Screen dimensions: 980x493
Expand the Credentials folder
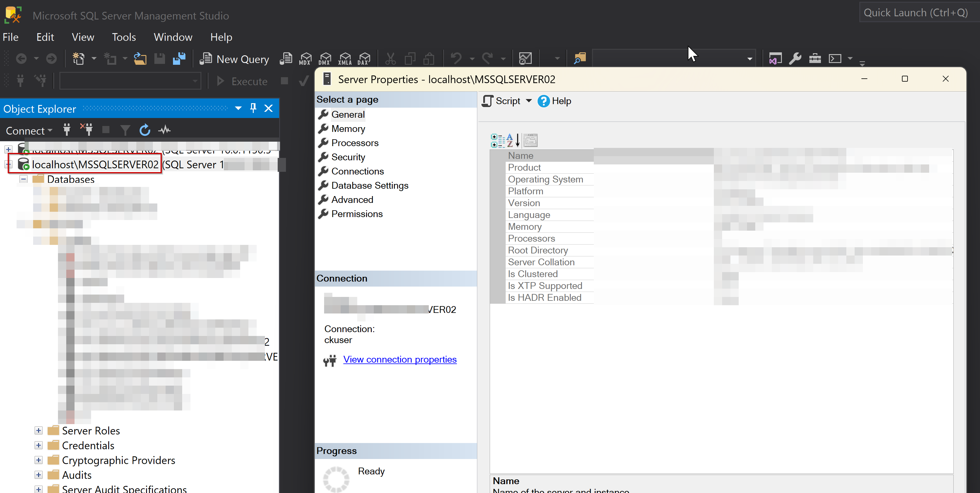click(x=38, y=445)
